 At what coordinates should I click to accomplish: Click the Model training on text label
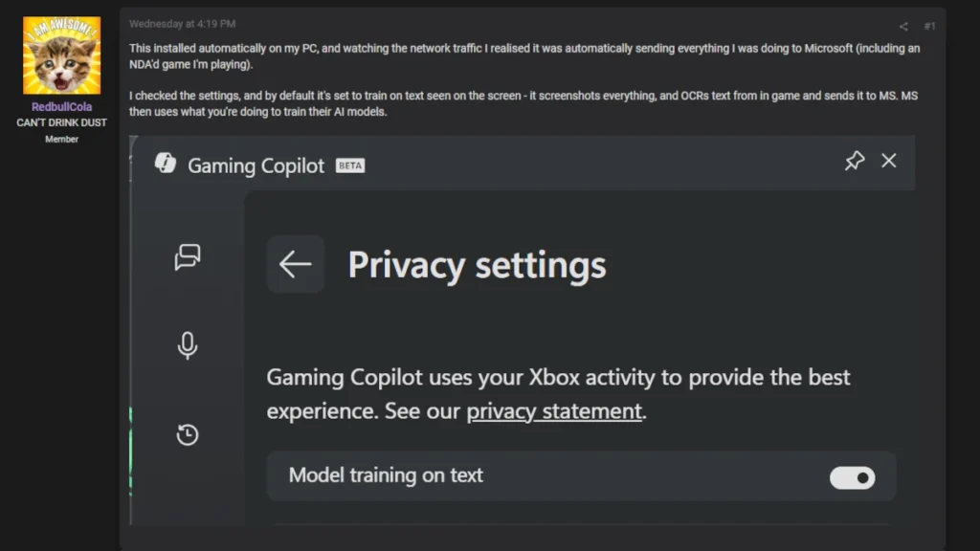coord(386,475)
